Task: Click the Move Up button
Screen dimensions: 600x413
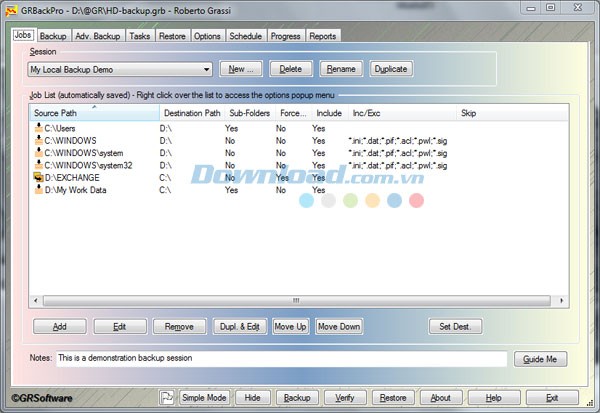Action: coord(290,326)
